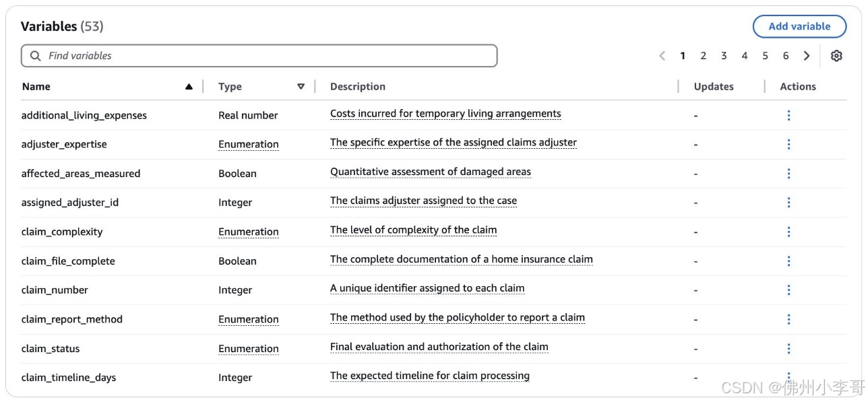Go to previous page with left chevron
The width and height of the screenshot is (868, 402).
click(x=662, y=56)
